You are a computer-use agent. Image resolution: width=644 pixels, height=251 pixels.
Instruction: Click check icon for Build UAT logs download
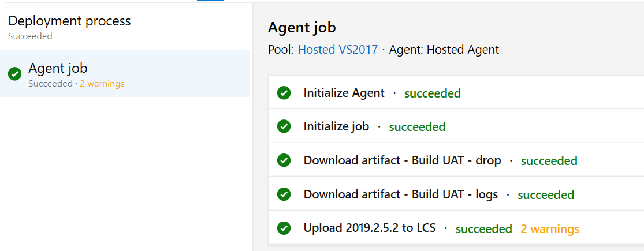284,194
